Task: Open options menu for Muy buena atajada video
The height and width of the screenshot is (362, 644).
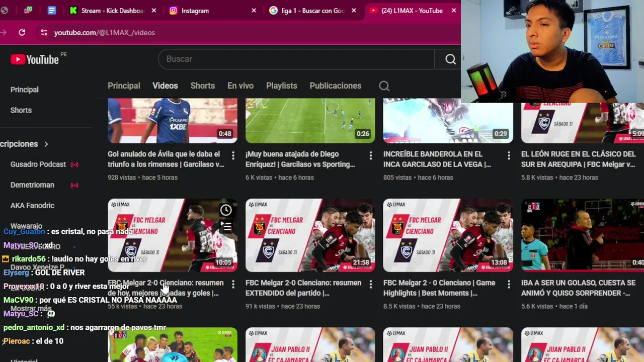Action: tap(371, 156)
